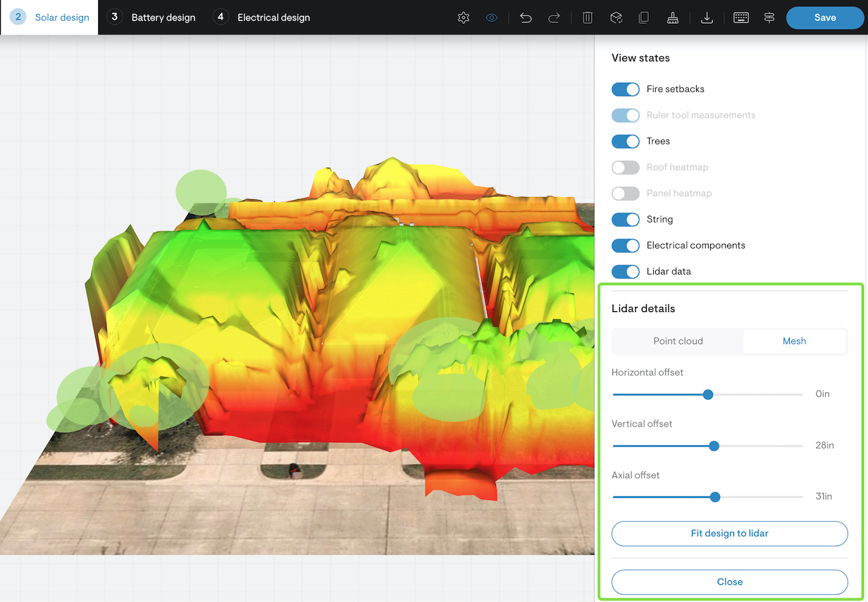Open the Electrical design tab
The height and width of the screenshot is (602, 868).
(261, 18)
